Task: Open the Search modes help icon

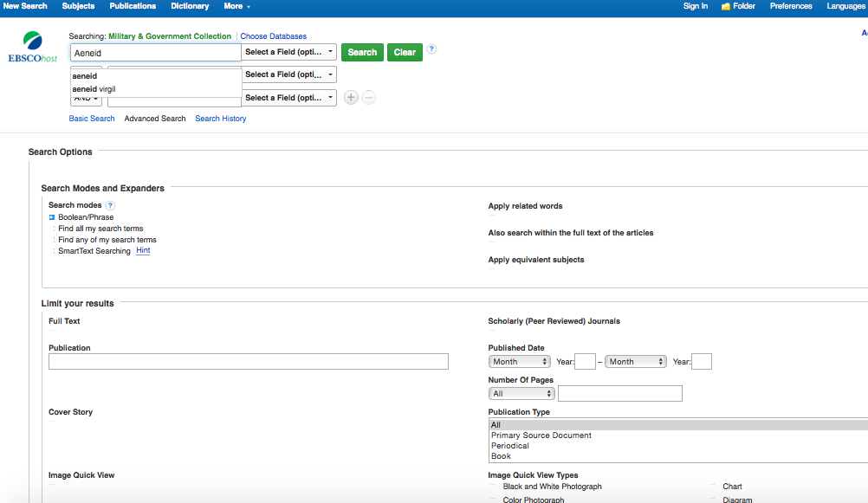Action: click(110, 205)
